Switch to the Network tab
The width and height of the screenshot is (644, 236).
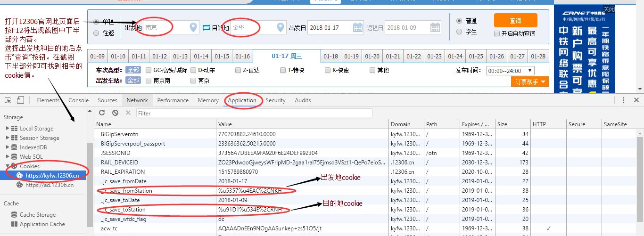[x=137, y=100]
